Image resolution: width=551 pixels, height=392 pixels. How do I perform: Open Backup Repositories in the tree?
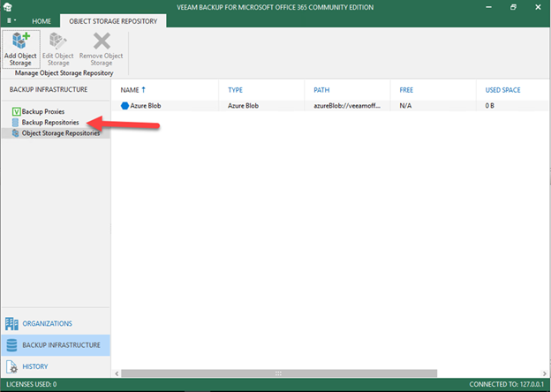(x=50, y=122)
